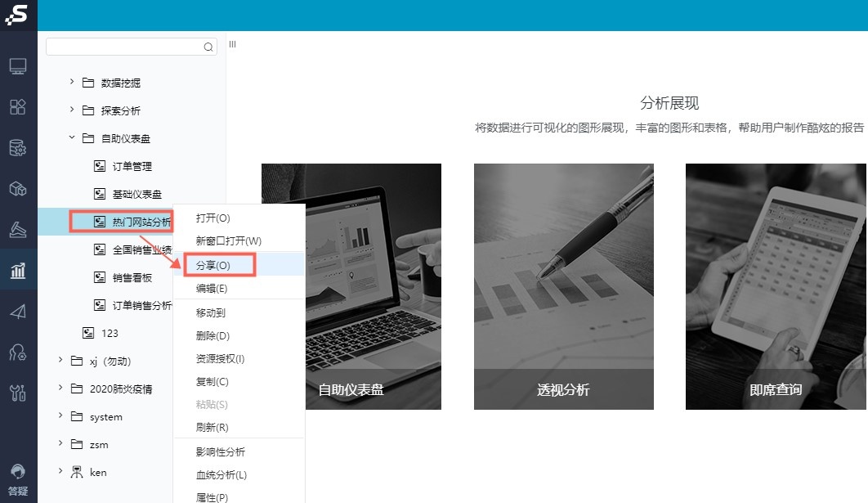Select 热门网站分析 in the tree
This screenshot has width=868, height=503.
coord(141,222)
